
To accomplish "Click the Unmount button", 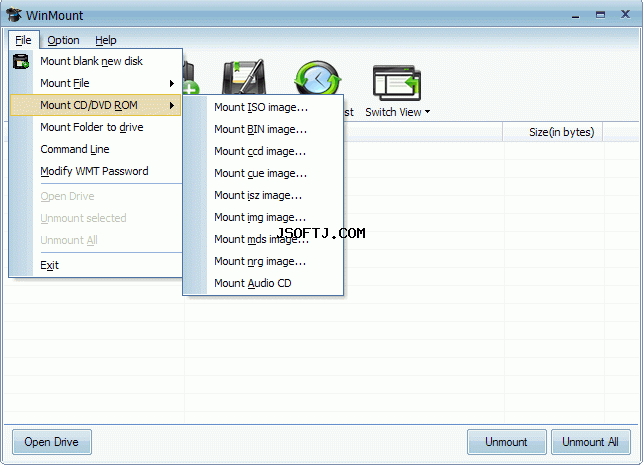I will coord(506,442).
